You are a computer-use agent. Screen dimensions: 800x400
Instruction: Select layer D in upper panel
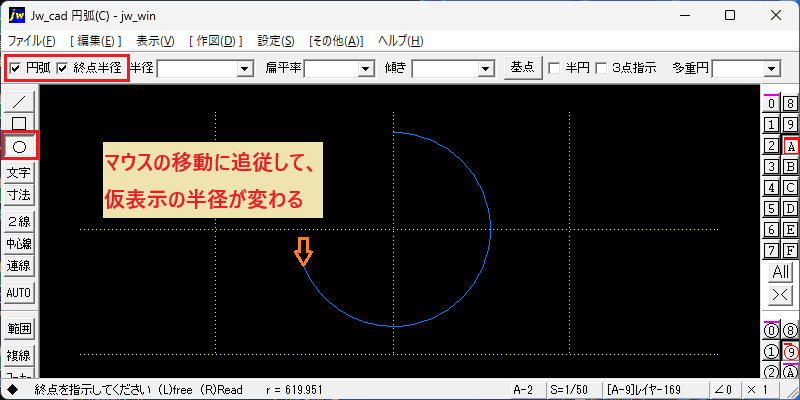pos(790,208)
